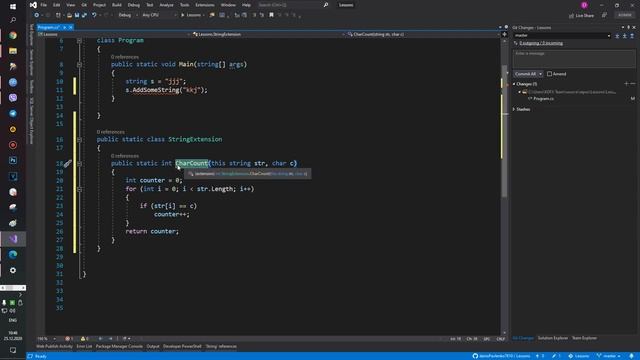
Task: Switch to the Team Explorer tab
Action: tap(584, 338)
